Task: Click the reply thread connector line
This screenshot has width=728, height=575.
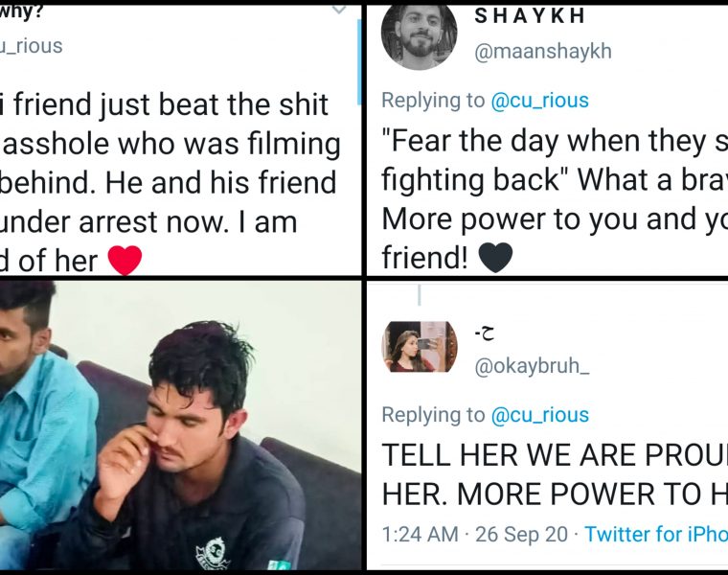Action: point(420,294)
